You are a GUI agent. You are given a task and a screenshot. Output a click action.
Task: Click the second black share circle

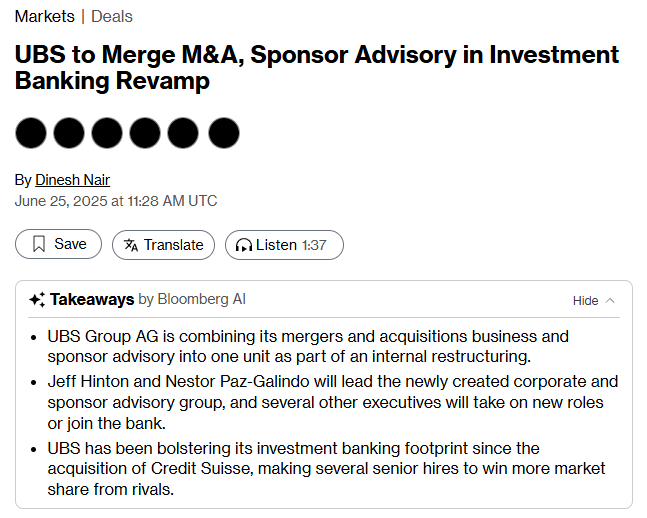click(x=69, y=133)
